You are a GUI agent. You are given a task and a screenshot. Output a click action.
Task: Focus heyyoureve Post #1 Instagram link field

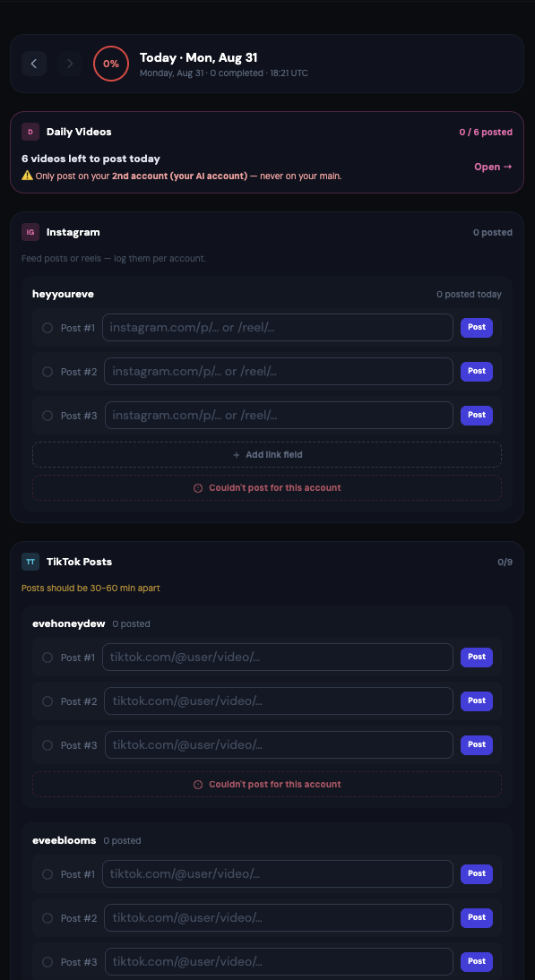(x=278, y=328)
